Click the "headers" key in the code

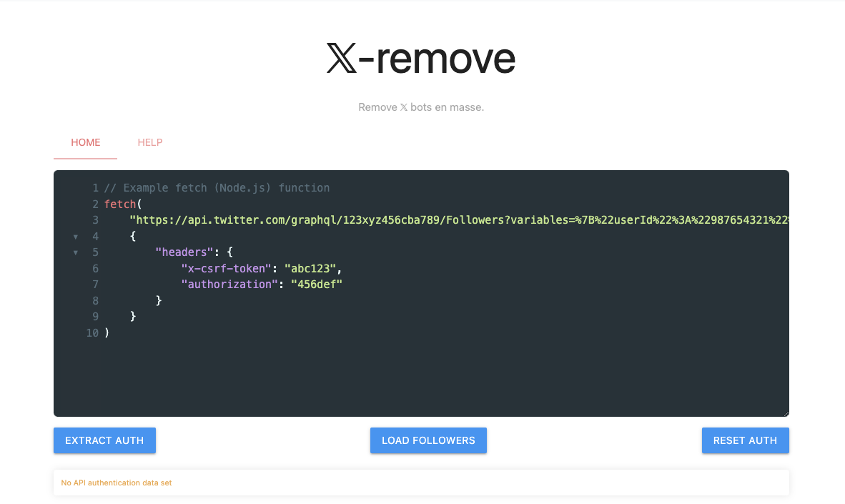point(184,252)
